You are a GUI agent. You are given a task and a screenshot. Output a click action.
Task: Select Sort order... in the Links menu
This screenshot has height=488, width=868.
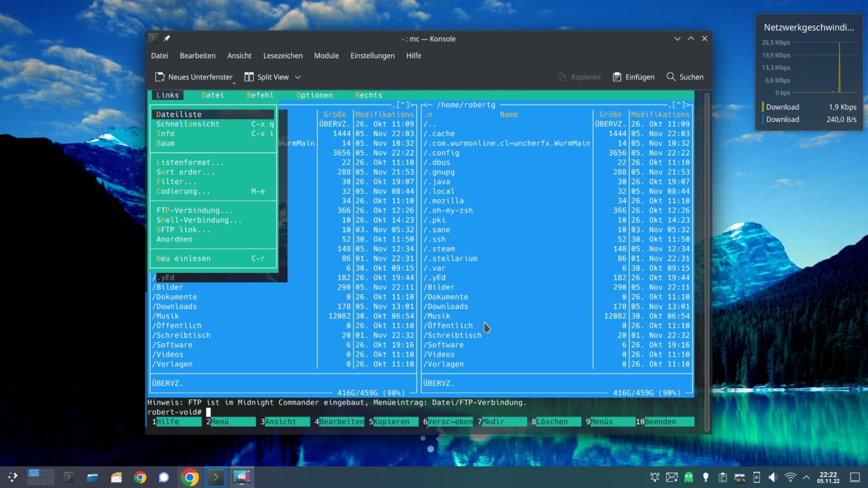(x=215, y=172)
